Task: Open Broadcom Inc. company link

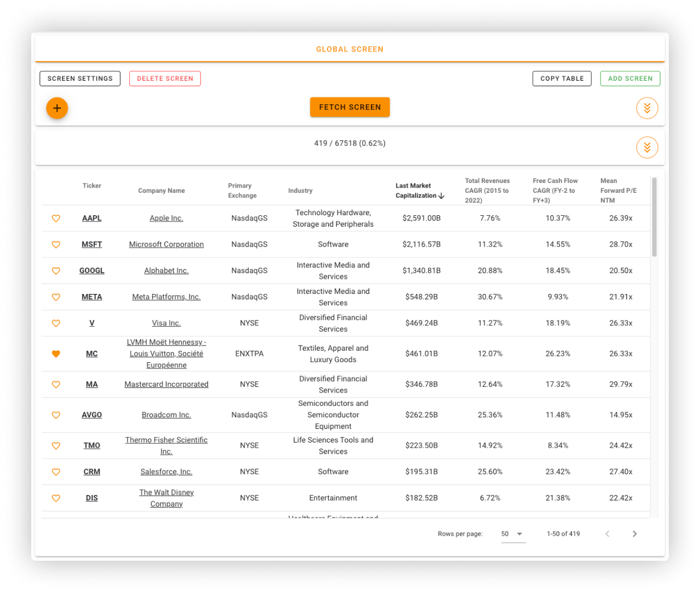Action: point(167,415)
